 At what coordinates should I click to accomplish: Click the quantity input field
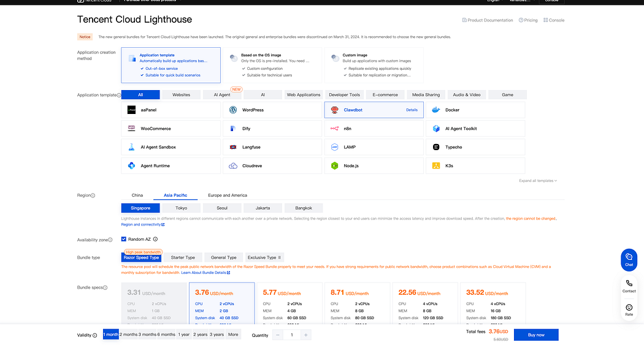coord(291,335)
